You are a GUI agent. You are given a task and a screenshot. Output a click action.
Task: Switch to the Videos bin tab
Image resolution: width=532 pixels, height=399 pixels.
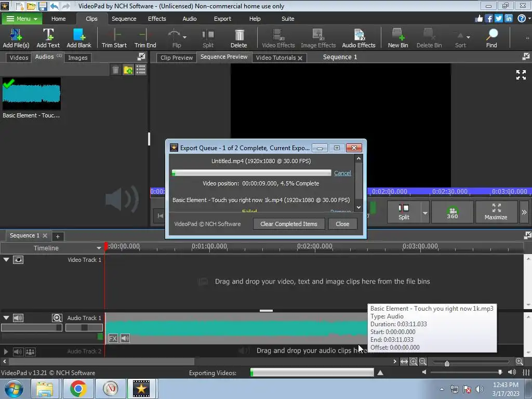19,58
